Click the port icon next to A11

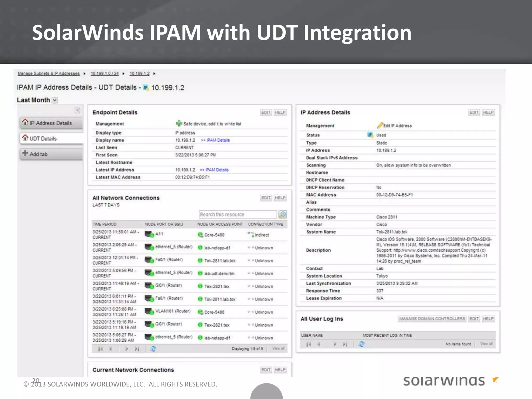[x=149, y=234]
